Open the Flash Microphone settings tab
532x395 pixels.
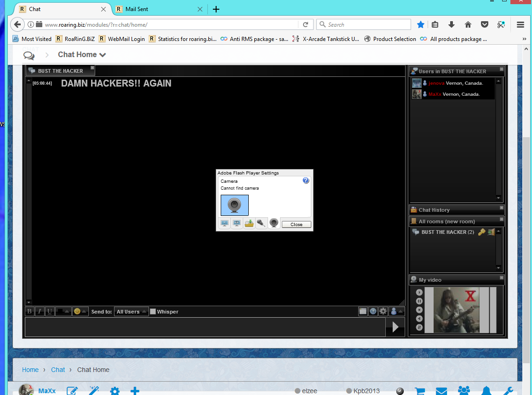pos(262,223)
